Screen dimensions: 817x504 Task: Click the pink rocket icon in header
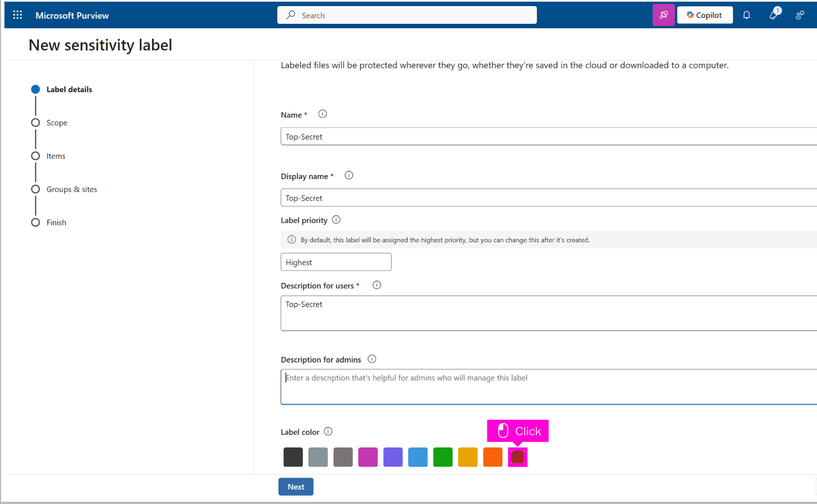click(x=663, y=15)
